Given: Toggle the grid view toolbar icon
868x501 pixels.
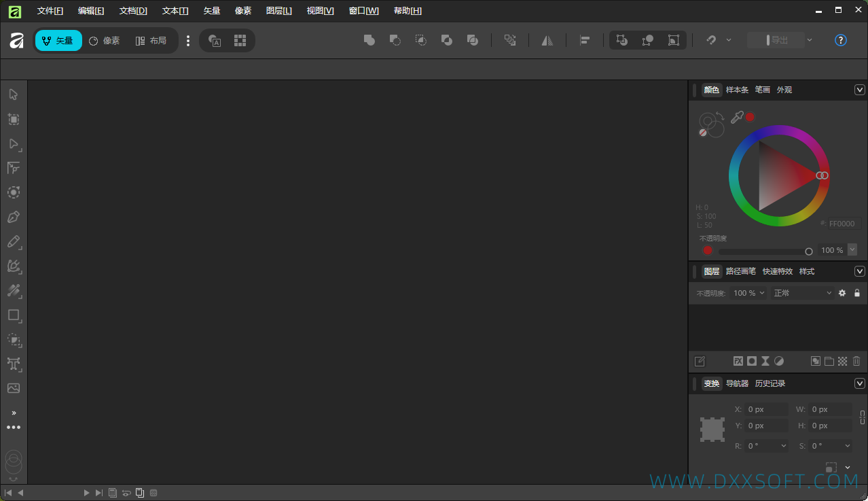Looking at the screenshot, I should click(240, 40).
